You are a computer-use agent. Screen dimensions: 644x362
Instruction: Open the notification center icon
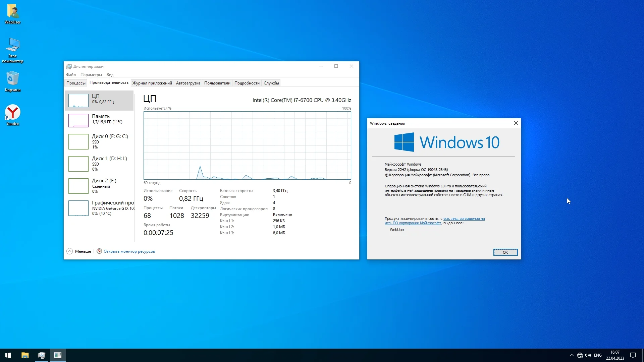[x=633, y=355]
